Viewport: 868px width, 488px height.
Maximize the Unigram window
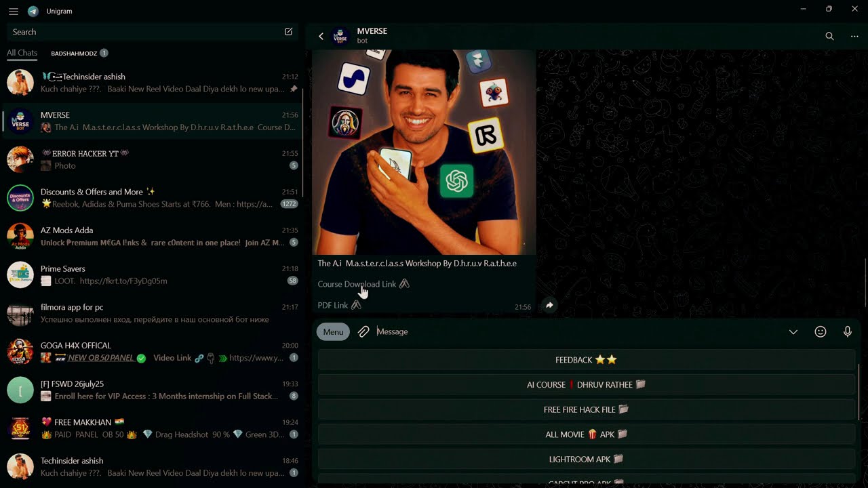coord(829,9)
